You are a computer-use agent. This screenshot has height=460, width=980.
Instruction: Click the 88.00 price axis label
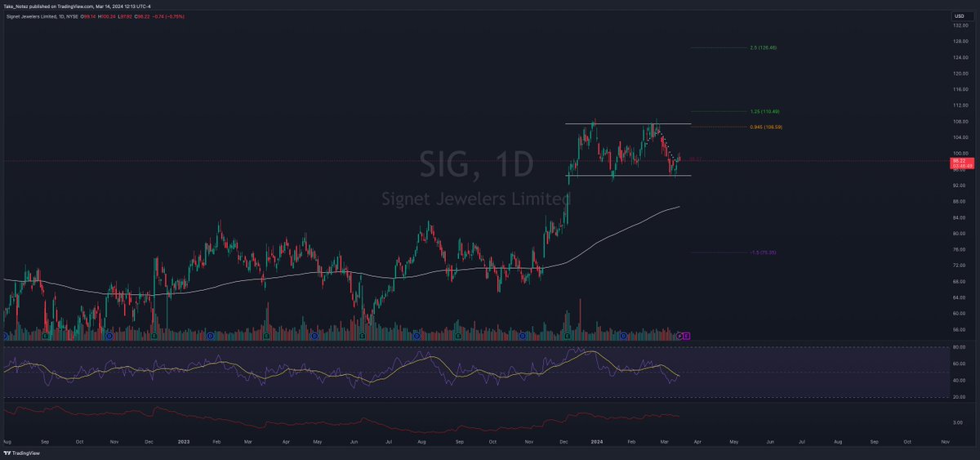[x=959, y=201]
